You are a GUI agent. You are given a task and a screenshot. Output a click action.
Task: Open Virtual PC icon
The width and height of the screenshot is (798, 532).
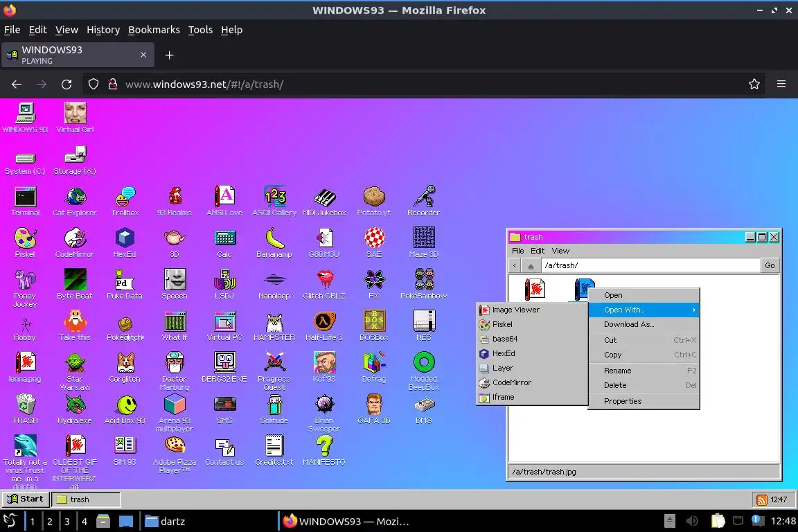(224, 326)
